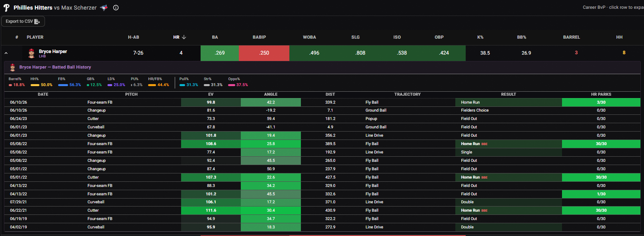Click the 26.9 BB% value

526,53
